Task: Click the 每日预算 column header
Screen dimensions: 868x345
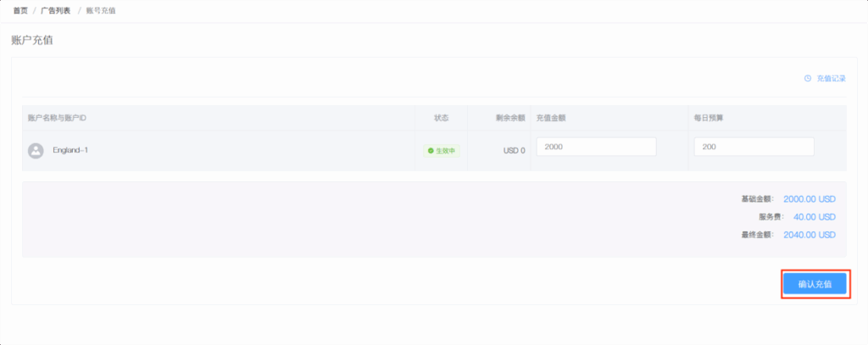Action: (709, 118)
